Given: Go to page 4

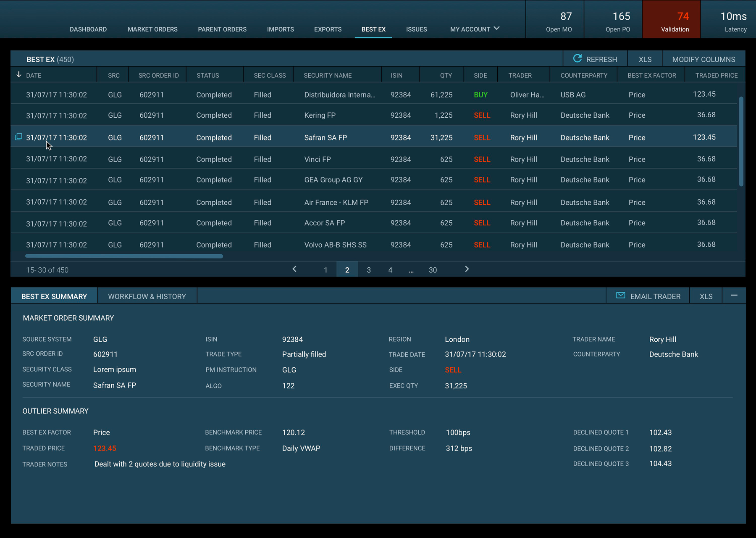Looking at the screenshot, I should click(390, 270).
